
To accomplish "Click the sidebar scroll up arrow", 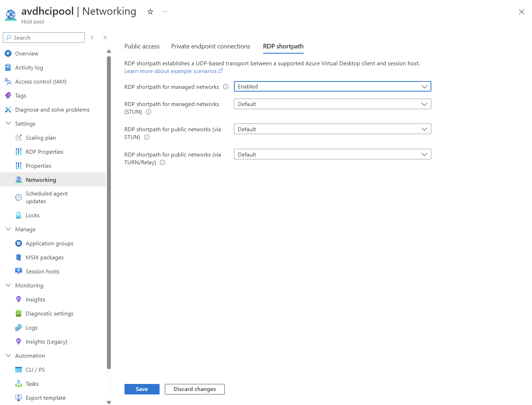I will tap(109, 51).
